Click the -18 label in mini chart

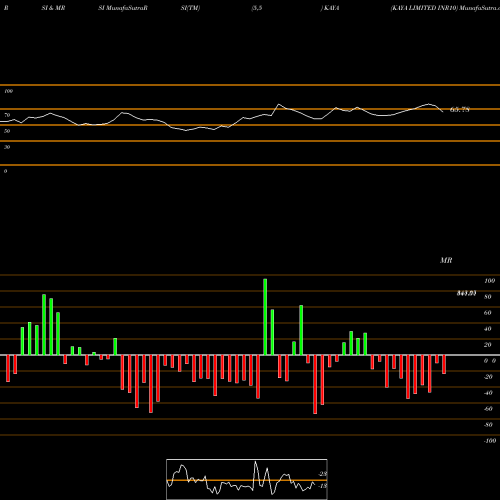[x=323, y=486]
